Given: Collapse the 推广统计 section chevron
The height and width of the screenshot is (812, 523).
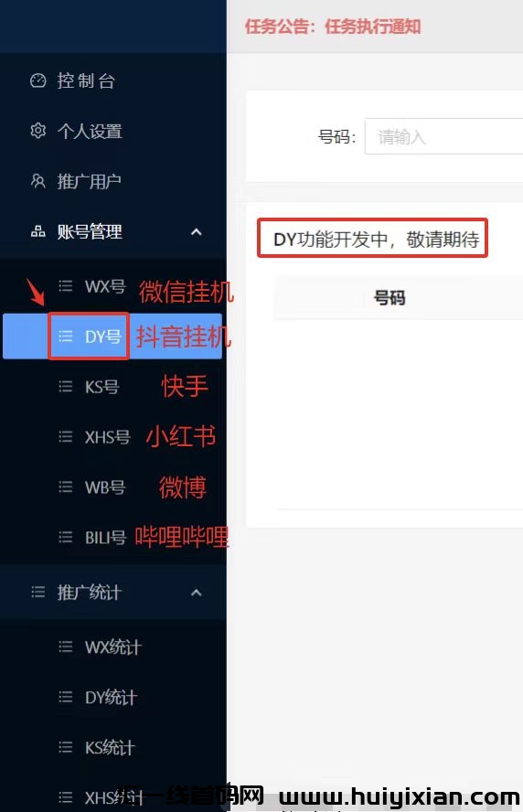Looking at the screenshot, I should [197, 592].
